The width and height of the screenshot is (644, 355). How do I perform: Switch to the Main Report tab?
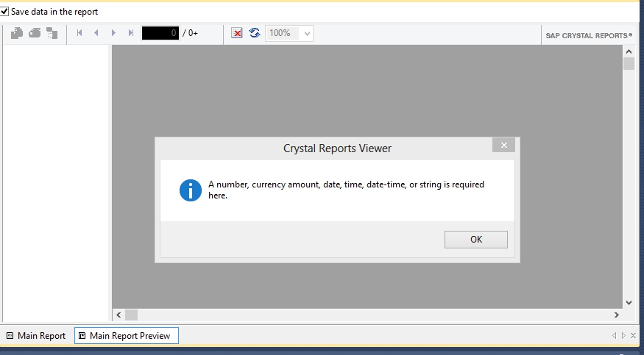(36, 336)
